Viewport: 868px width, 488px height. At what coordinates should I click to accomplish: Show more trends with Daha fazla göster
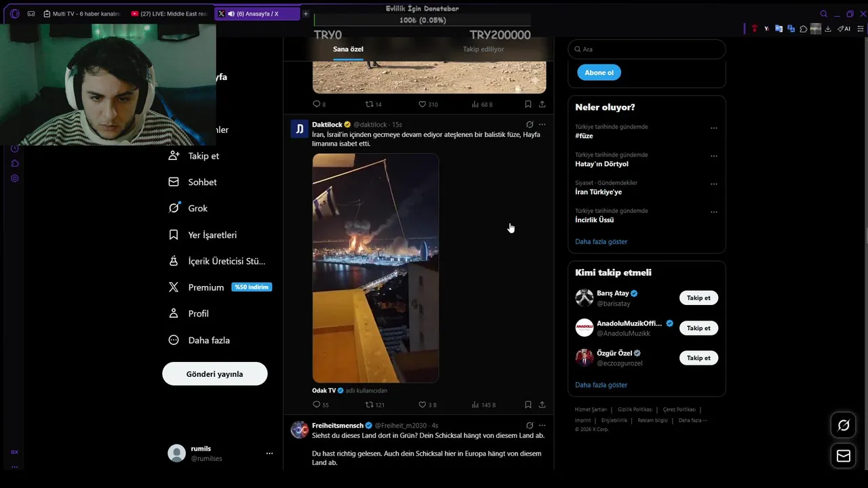[601, 241]
